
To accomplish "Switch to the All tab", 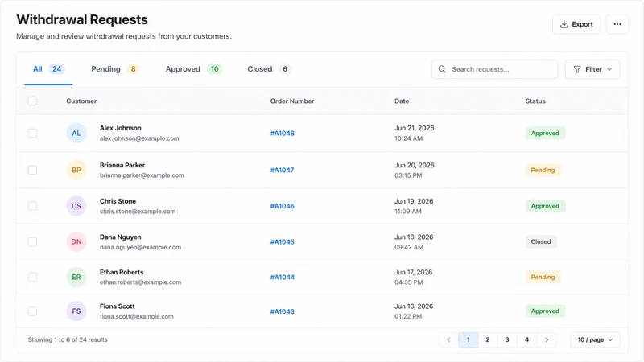I will (48, 69).
